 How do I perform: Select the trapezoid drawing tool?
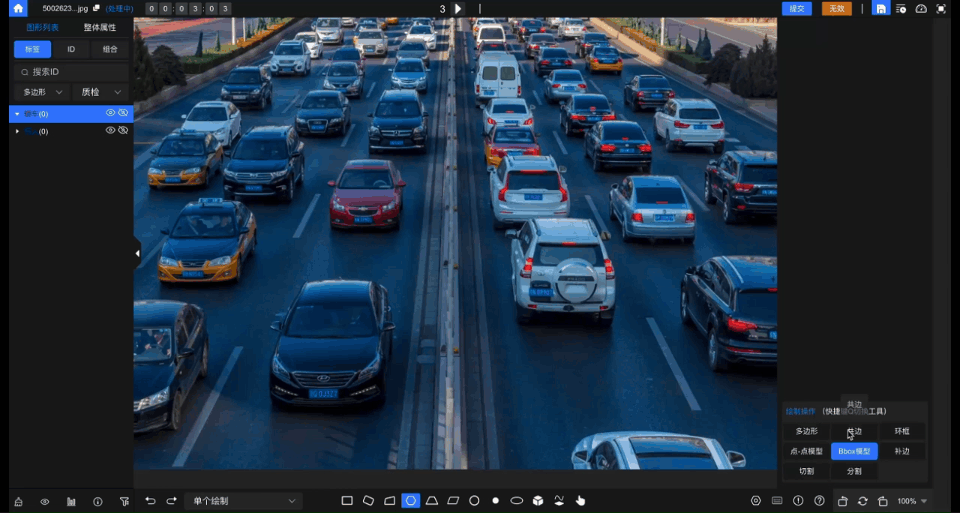click(x=432, y=501)
